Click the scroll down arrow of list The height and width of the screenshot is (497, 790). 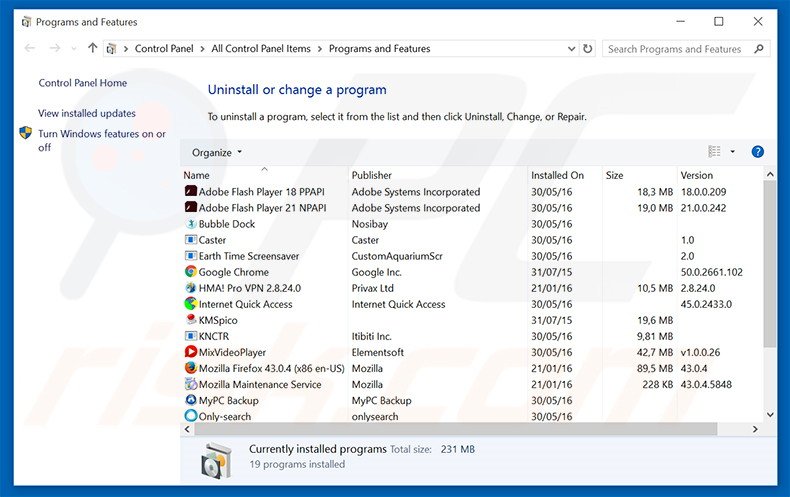point(770,414)
